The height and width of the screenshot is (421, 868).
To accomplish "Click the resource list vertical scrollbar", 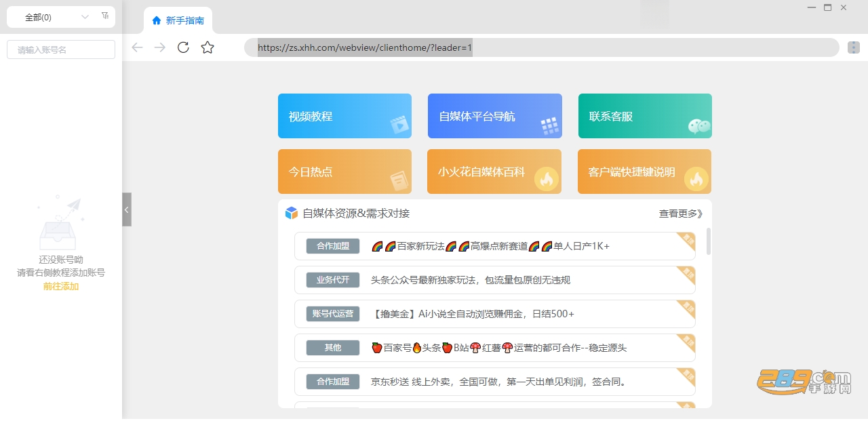I will pos(709,241).
